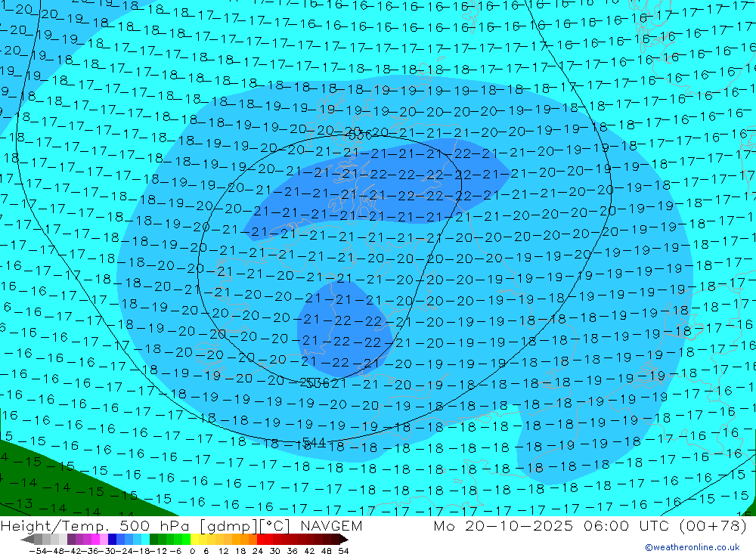Image resolution: width=756 pixels, height=554 pixels.
Task: Select the '[gdmp]' unit label
Action: coord(228,525)
